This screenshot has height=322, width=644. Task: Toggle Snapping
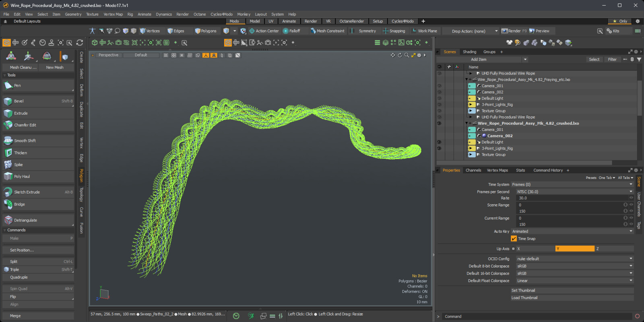394,31
